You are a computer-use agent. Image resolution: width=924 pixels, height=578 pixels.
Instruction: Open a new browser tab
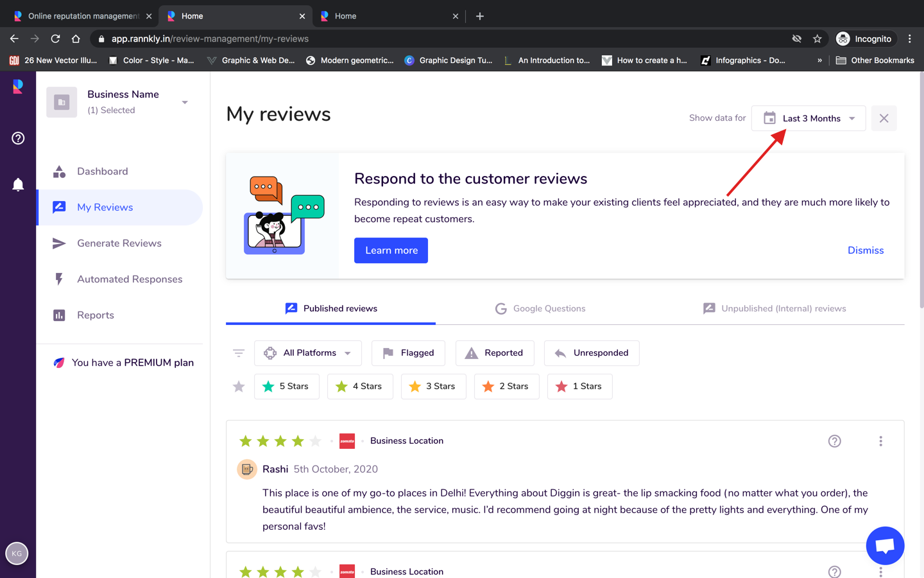(x=479, y=16)
